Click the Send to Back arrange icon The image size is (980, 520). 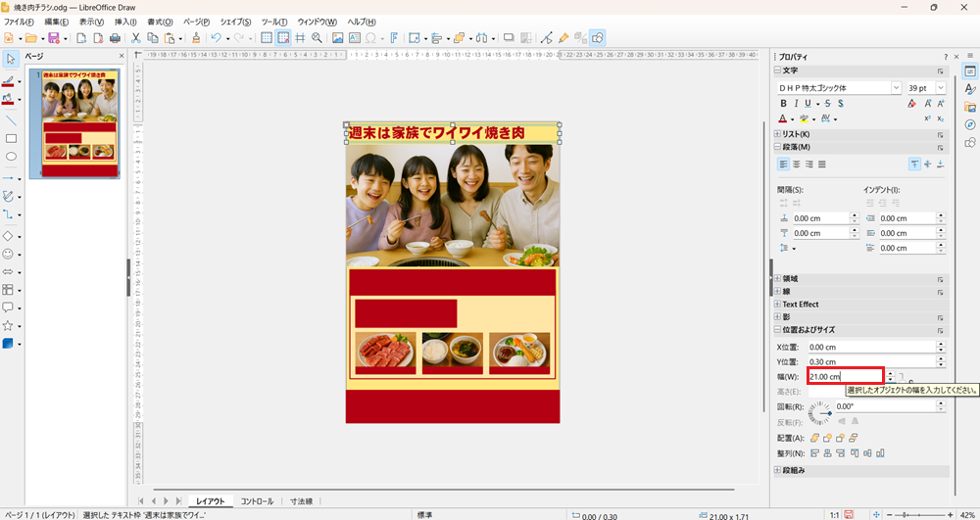tap(854, 438)
